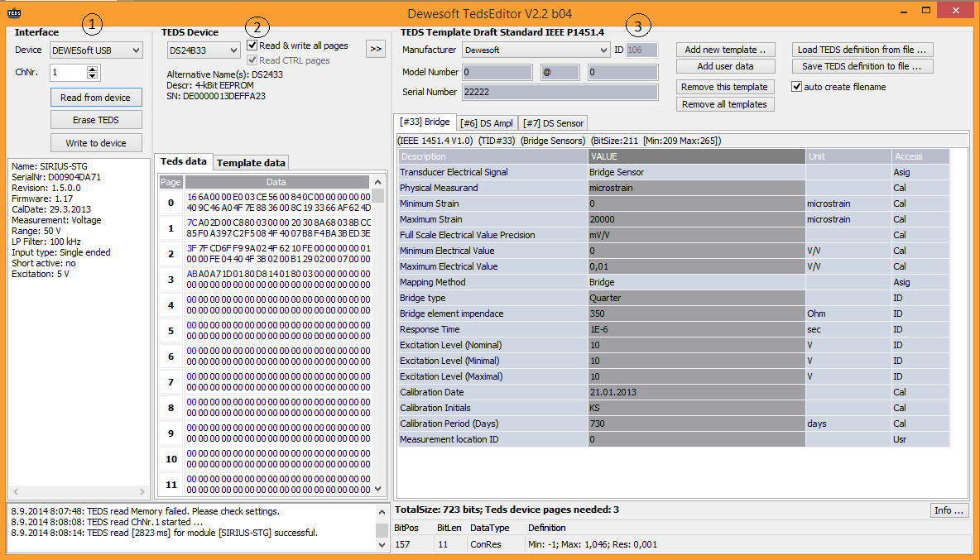Click Remove this template button

(725, 87)
